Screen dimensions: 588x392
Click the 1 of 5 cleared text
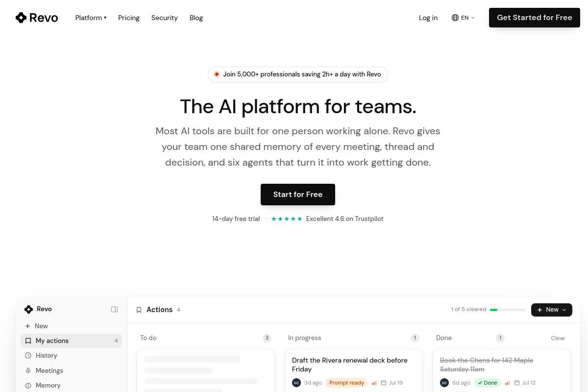tap(469, 310)
